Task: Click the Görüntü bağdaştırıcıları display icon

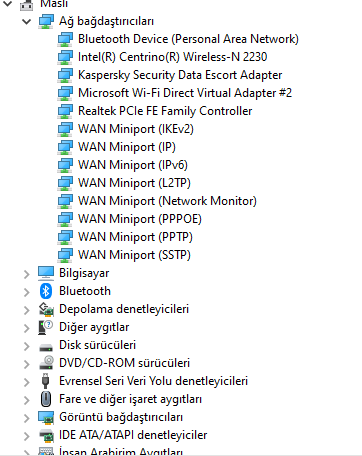Action: click(46, 417)
